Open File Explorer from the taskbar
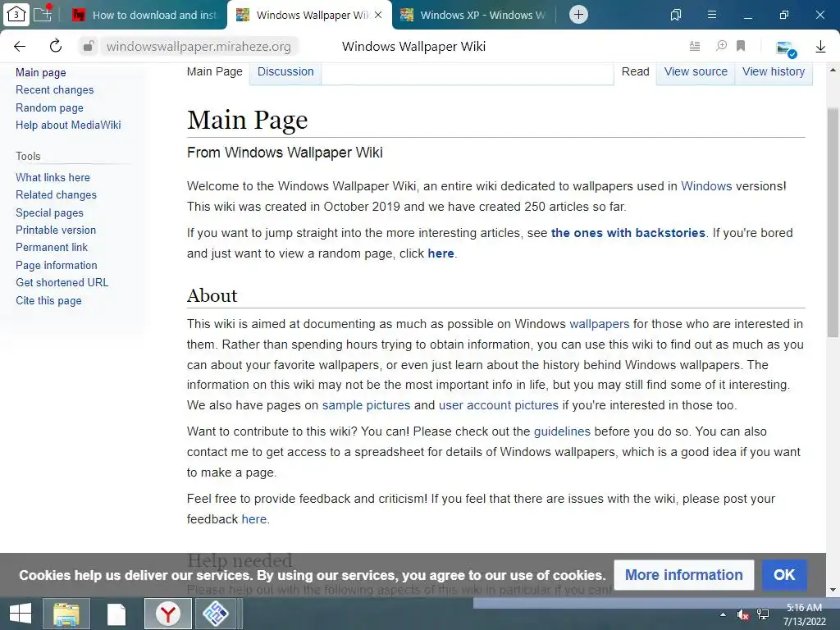Image resolution: width=840 pixels, height=630 pixels. tap(66, 614)
